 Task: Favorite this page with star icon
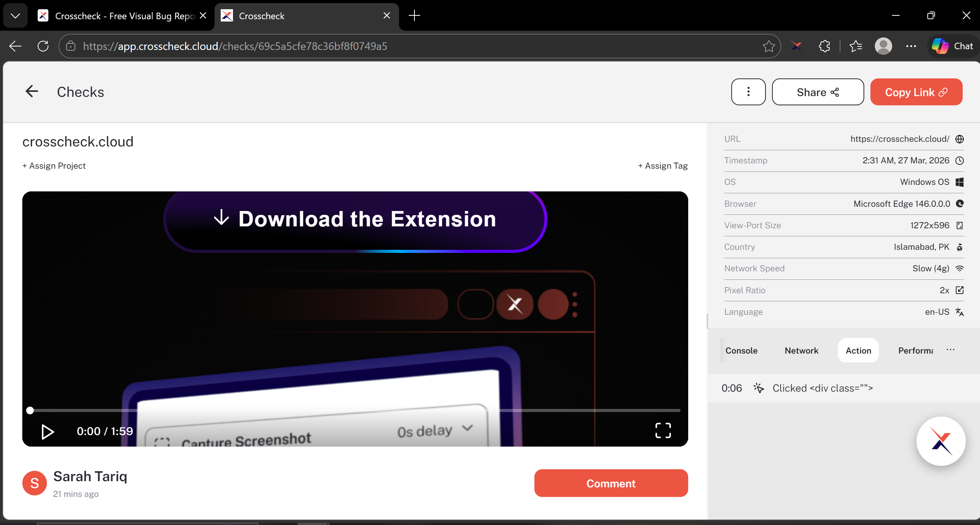769,46
